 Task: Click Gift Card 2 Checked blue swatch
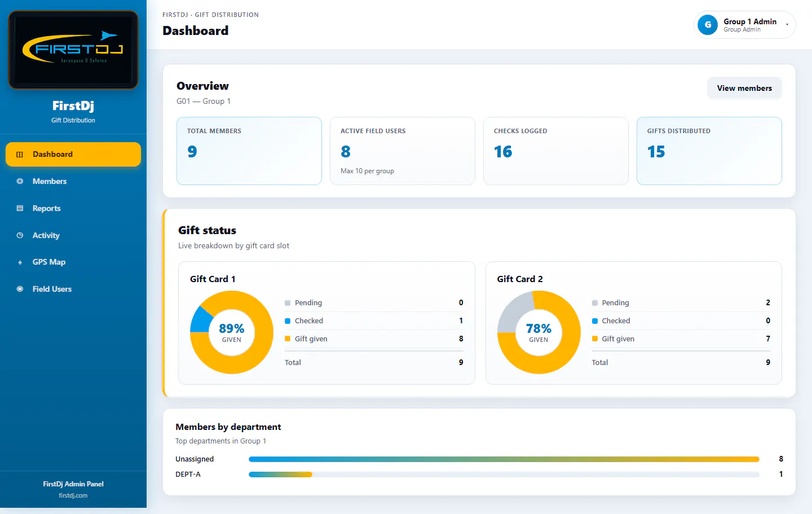(x=595, y=321)
